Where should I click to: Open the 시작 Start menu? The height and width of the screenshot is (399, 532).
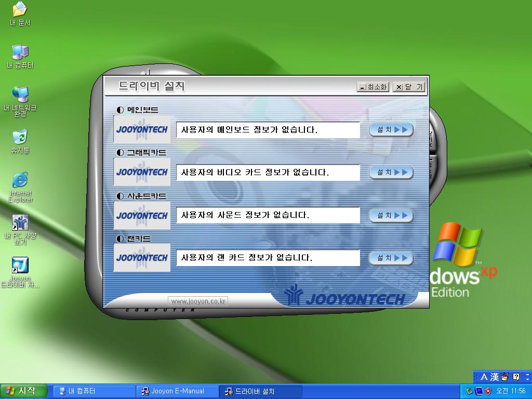[x=23, y=391]
